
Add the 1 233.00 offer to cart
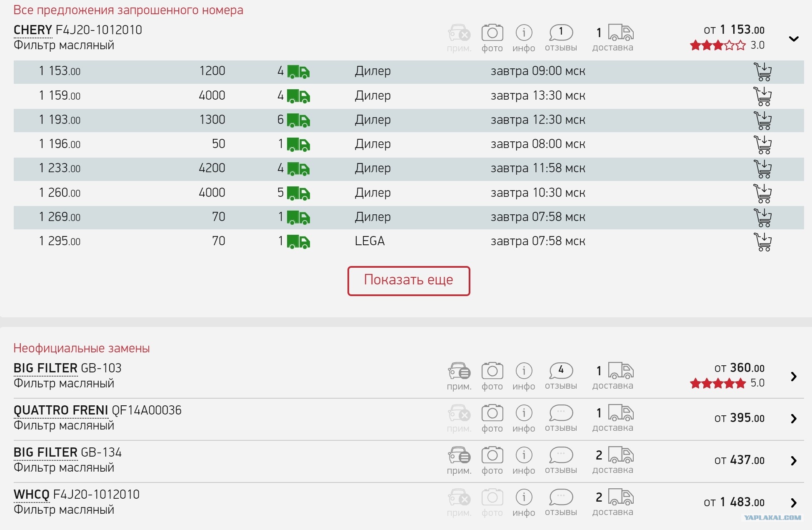point(762,169)
